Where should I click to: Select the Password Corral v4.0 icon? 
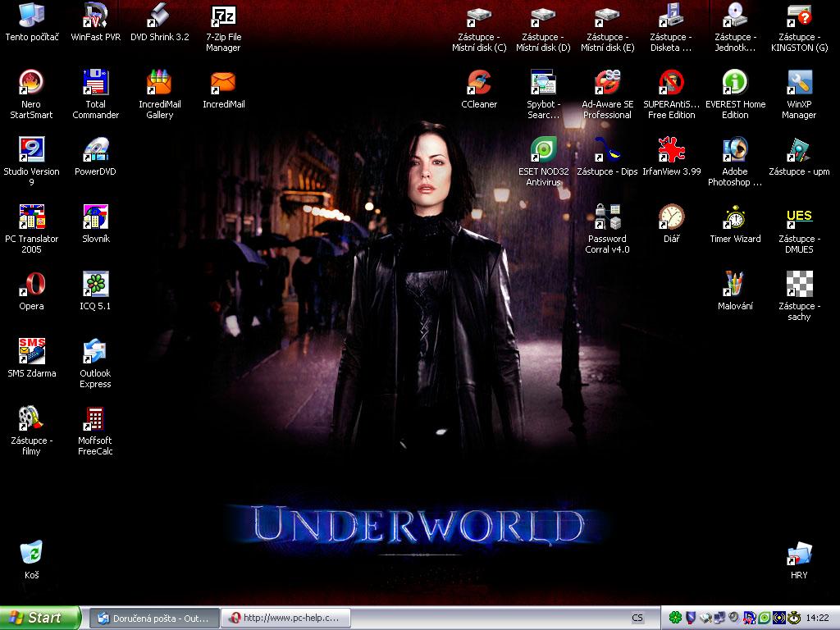click(607, 217)
